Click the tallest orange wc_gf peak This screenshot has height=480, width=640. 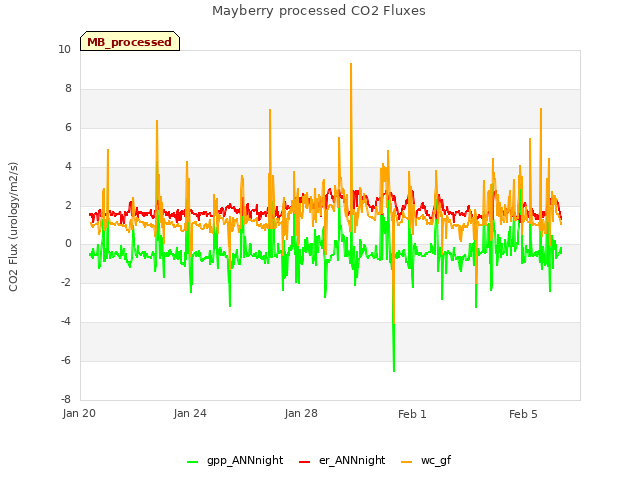click(x=351, y=64)
